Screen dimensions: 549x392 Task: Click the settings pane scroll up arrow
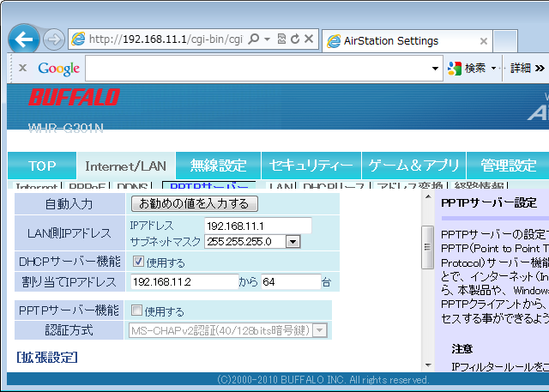pyautogui.click(x=428, y=196)
